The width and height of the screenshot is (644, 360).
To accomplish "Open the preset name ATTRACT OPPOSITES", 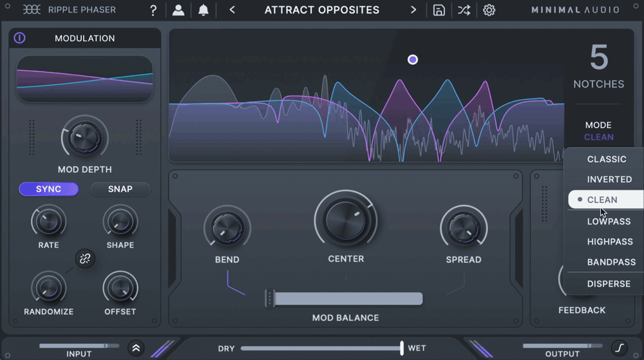I will pyautogui.click(x=322, y=10).
